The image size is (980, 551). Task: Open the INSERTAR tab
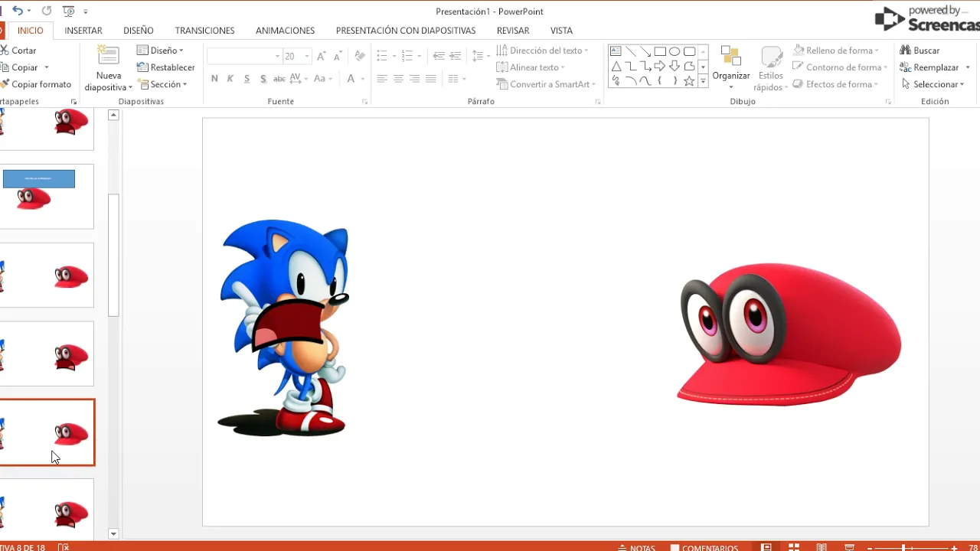[x=83, y=31]
